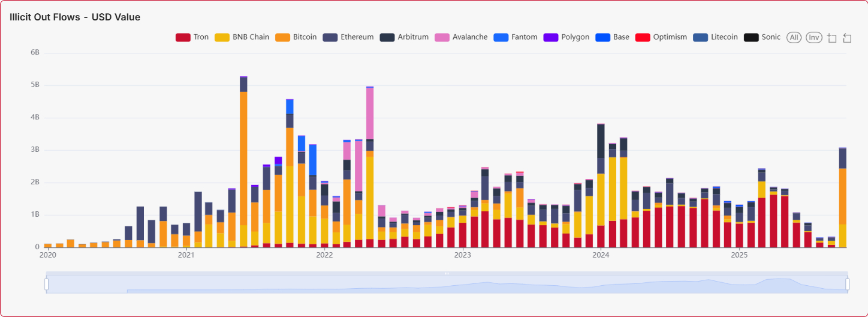
Task: Hide the Arbitrum series from chart
Action: [404, 37]
